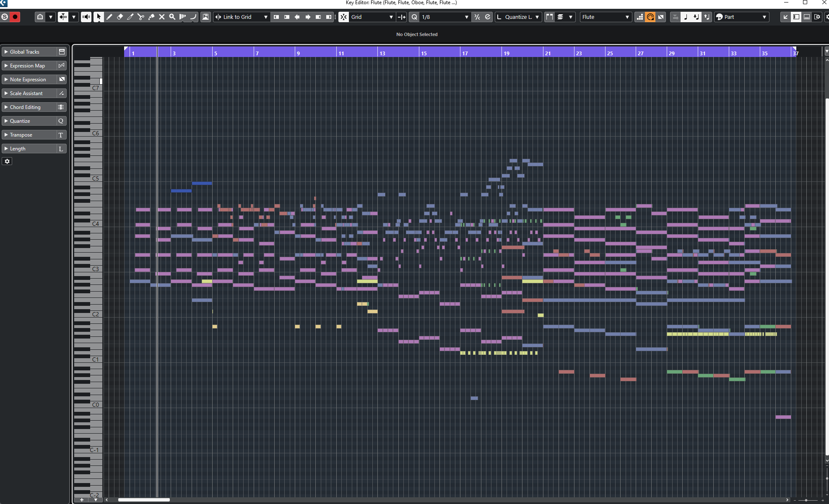Open the Quantize inspector tab

[x=29, y=121]
